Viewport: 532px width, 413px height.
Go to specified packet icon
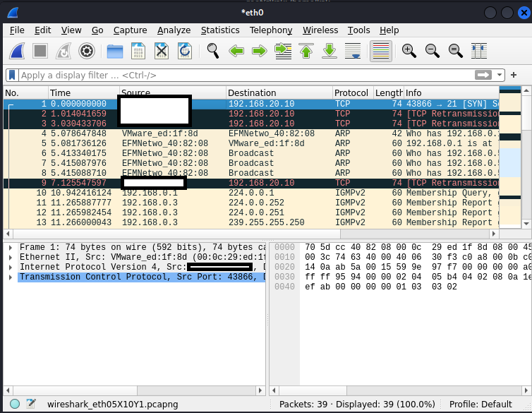pos(283,52)
